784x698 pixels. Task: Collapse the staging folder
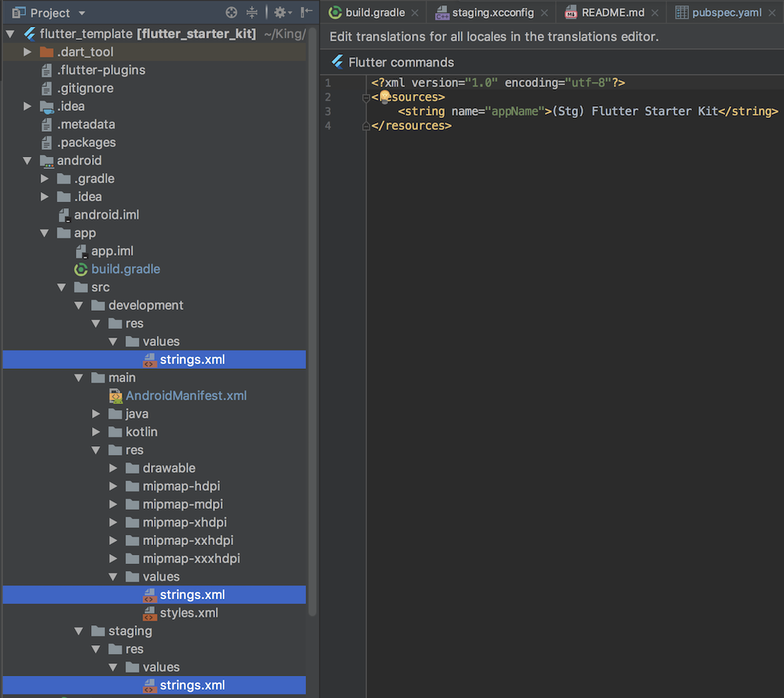pyautogui.click(x=79, y=631)
